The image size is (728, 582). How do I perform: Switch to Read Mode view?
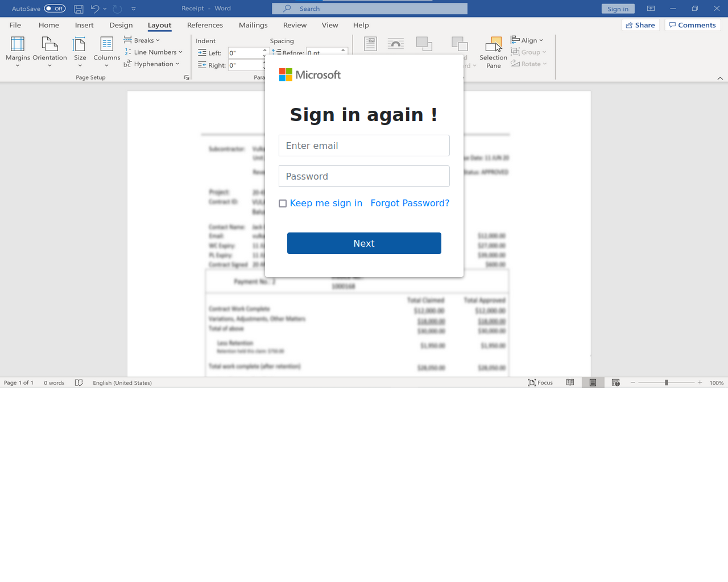click(570, 383)
